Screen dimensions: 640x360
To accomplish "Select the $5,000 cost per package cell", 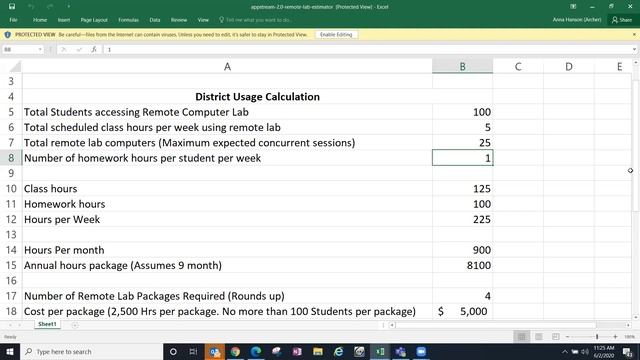I will click(x=462, y=311).
